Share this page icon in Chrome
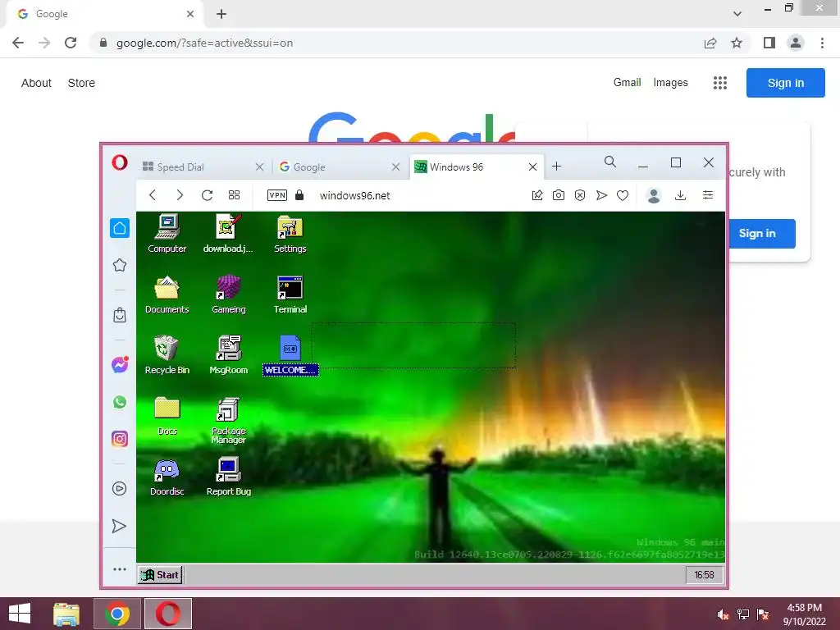The height and width of the screenshot is (630, 840). tap(710, 43)
